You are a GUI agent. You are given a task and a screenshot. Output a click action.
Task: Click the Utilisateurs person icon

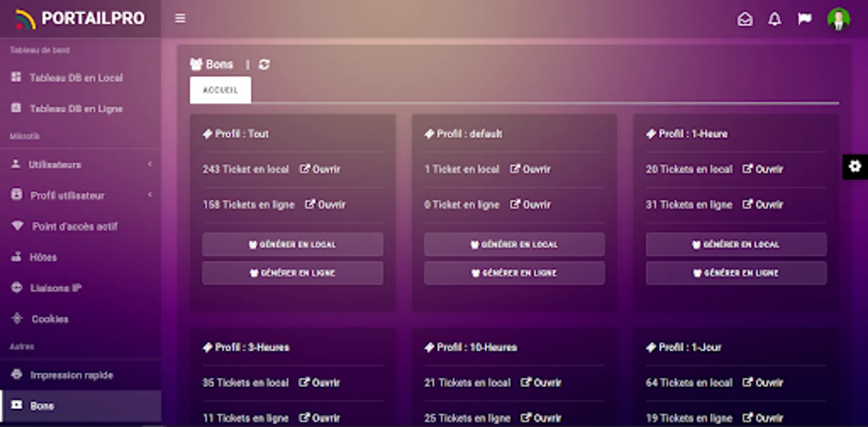[x=16, y=164]
